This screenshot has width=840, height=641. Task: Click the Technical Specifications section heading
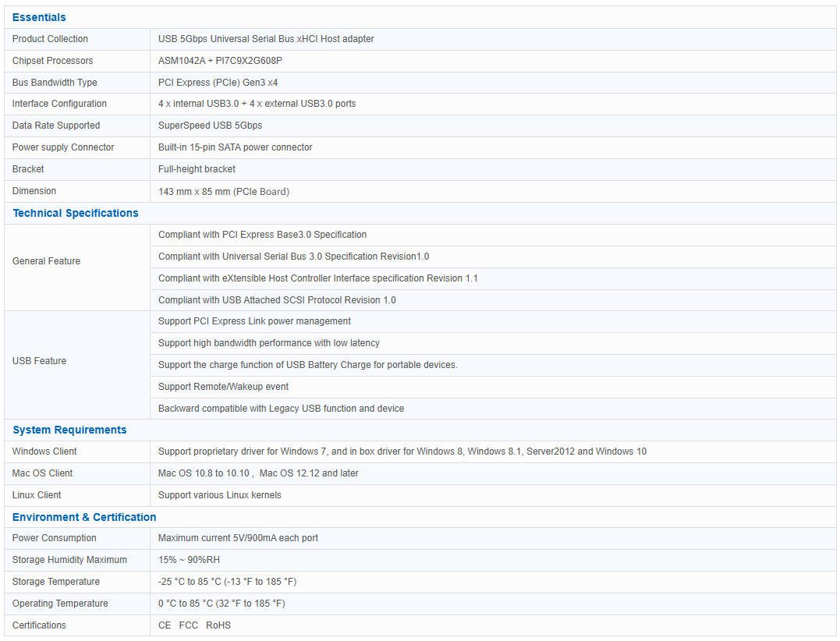pos(76,213)
